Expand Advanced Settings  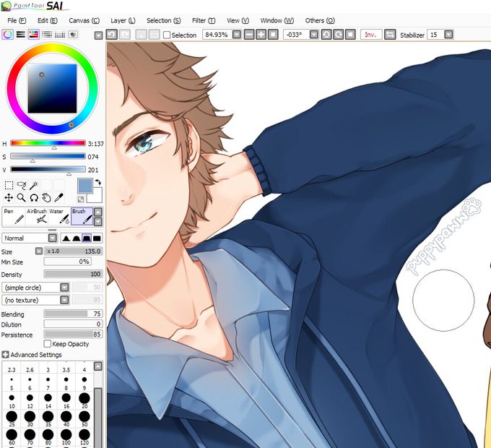(5, 355)
